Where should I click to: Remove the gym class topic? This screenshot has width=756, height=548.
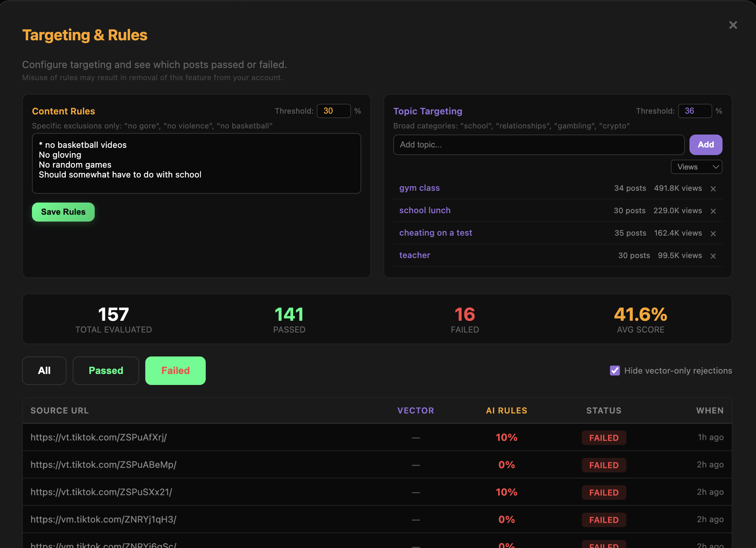[x=713, y=188]
